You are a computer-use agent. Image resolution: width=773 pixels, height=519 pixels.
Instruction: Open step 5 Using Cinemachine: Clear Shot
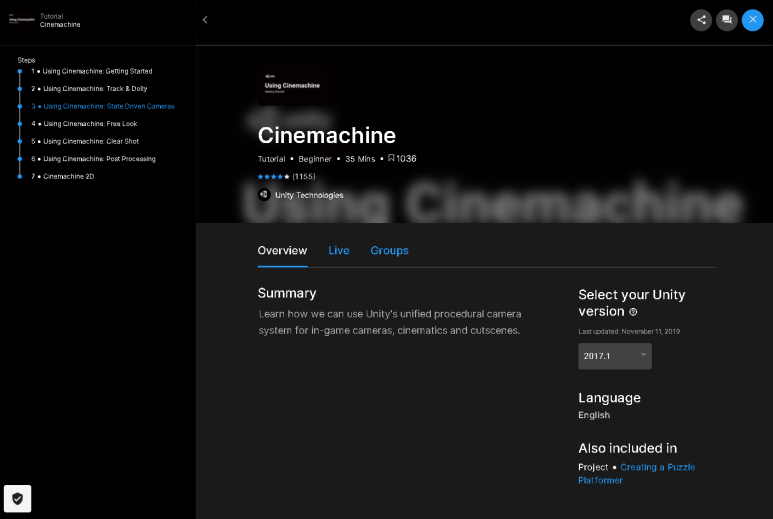coord(85,141)
